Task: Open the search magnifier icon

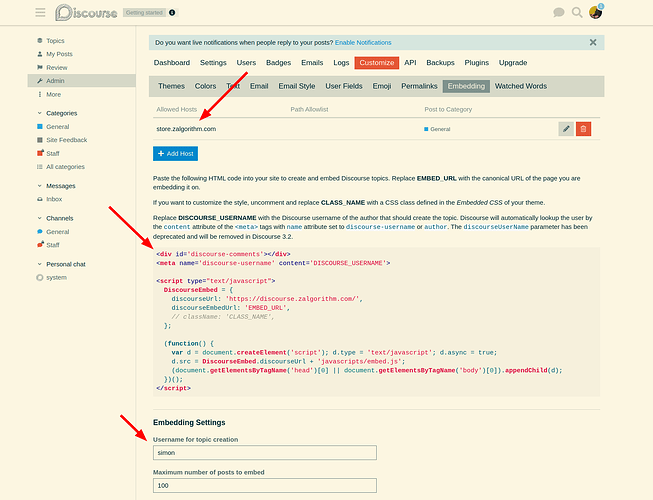Action: click(x=577, y=12)
